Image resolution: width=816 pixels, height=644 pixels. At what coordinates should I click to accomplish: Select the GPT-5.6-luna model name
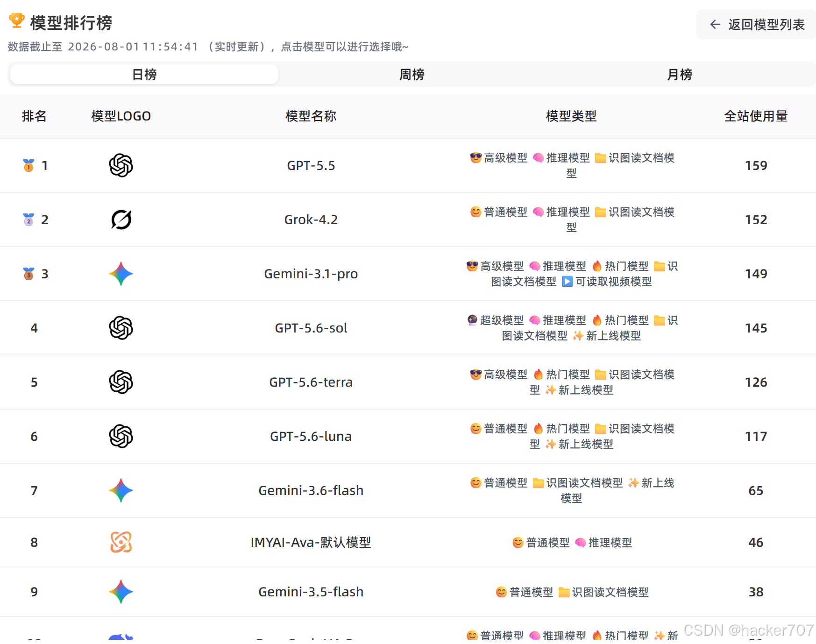[311, 437]
